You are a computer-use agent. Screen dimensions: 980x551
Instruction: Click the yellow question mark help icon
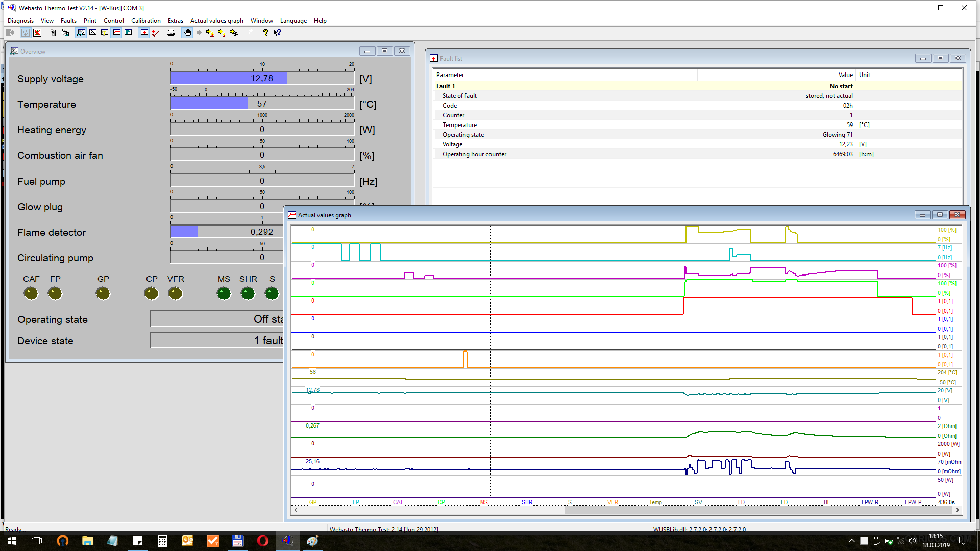[x=265, y=33]
